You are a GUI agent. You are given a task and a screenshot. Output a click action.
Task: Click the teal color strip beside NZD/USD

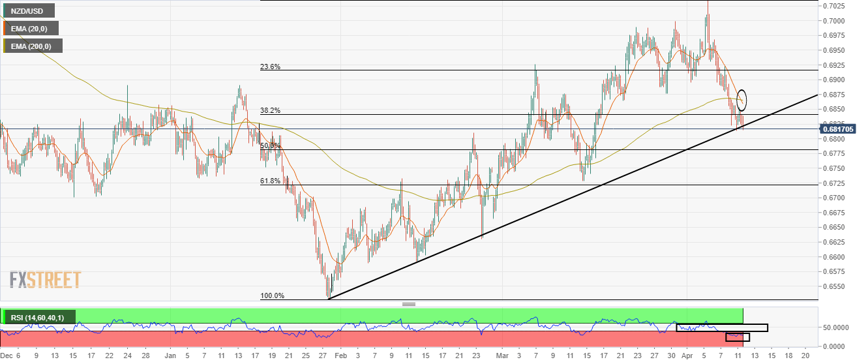(5, 10)
